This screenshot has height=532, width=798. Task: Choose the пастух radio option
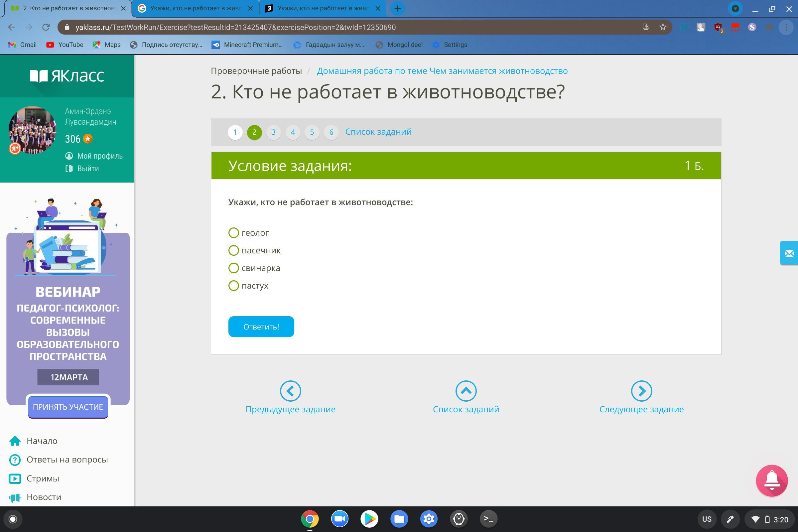tap(233, 286)
